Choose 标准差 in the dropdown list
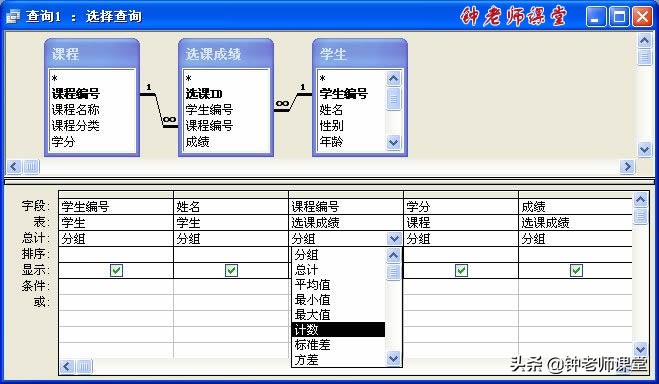This screenshot has height=384, width=659. pos(338,345)
